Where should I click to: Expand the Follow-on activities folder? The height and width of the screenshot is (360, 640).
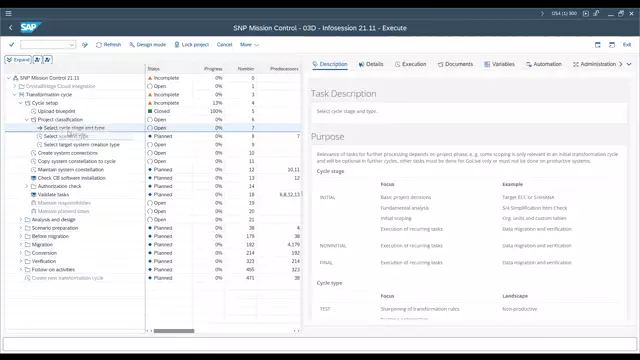21,269
